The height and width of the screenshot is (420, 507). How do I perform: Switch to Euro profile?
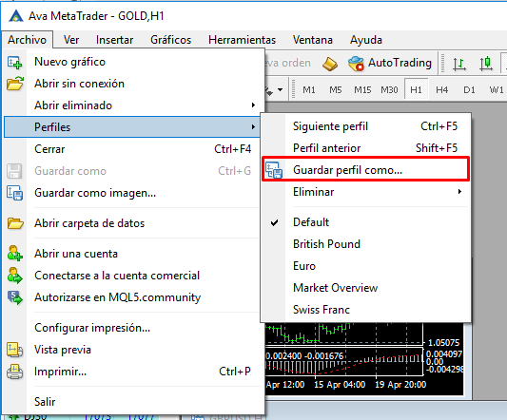tap(365, 266)
